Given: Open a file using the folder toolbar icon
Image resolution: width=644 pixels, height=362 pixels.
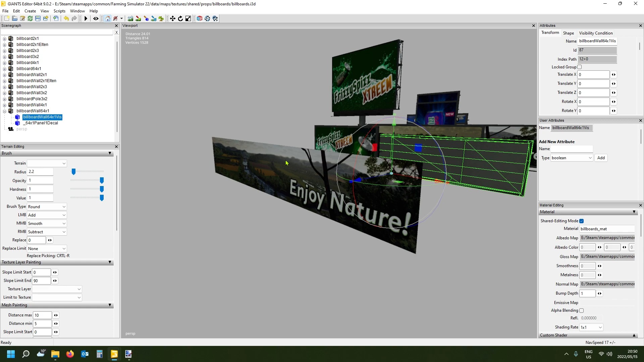Looking at the screenshot, I should pos(14,18).
